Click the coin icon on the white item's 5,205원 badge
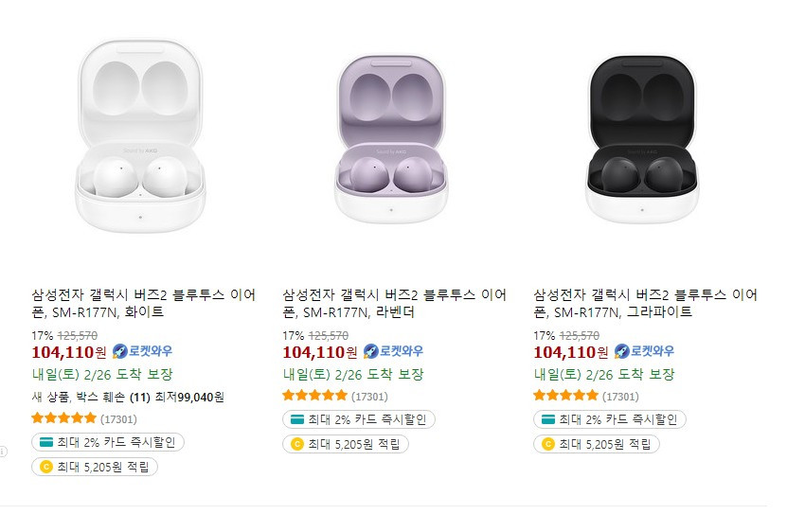The image size is (805, 532). 46,467
